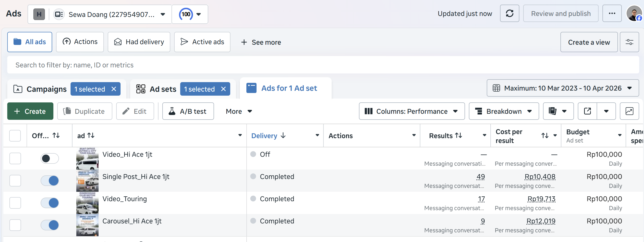Tick the select-all ads checkbox
644x242 pixels.
click(x=15, y=136)
